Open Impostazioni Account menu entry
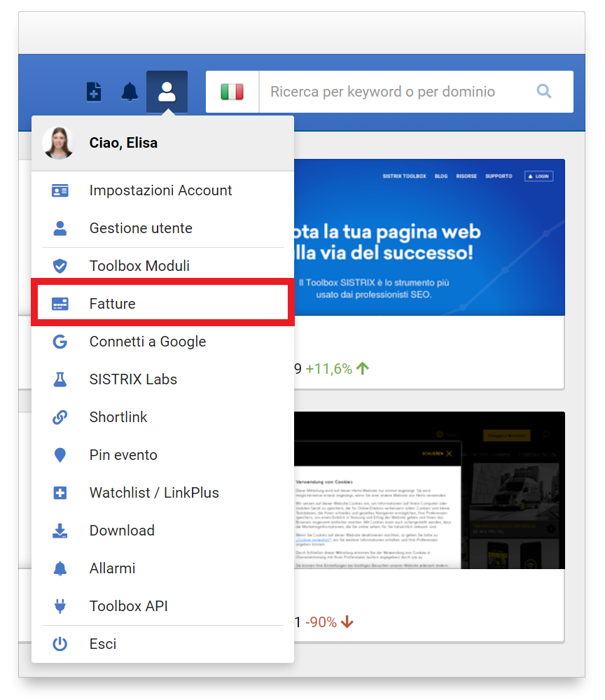Viewport: 605px width, 700px height. tap(160, 190)
